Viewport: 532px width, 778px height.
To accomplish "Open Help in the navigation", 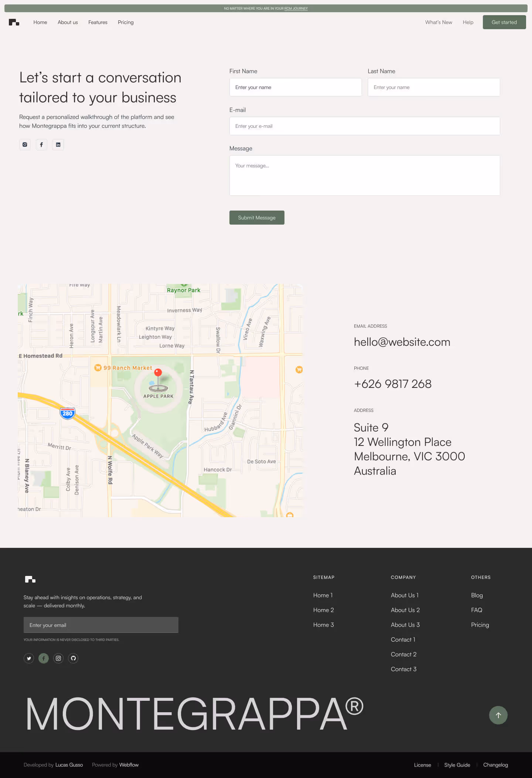I will (468, 22).
